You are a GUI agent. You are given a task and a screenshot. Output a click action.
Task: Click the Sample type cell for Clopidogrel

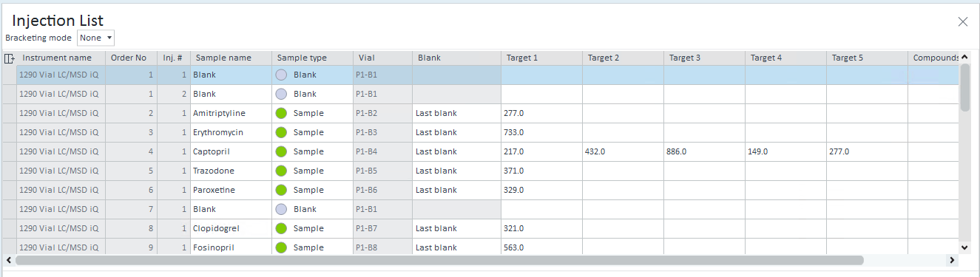(313, 228)
